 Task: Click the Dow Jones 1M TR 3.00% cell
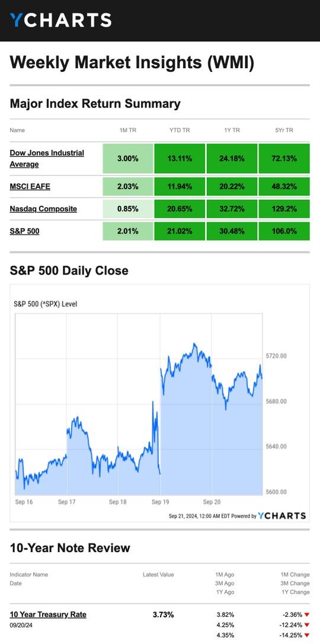tap(127, 158)
